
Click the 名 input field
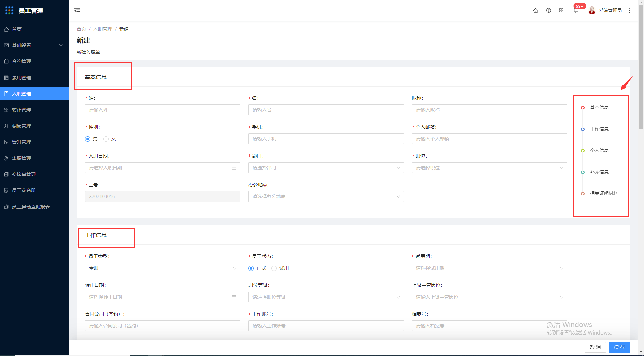click(x=326, y=110)
